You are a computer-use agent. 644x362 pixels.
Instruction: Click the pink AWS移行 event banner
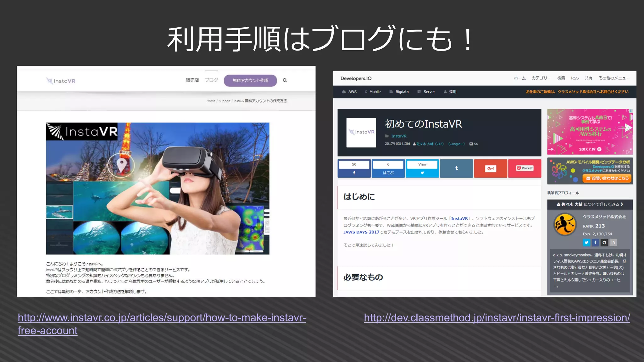click(590, 132)
